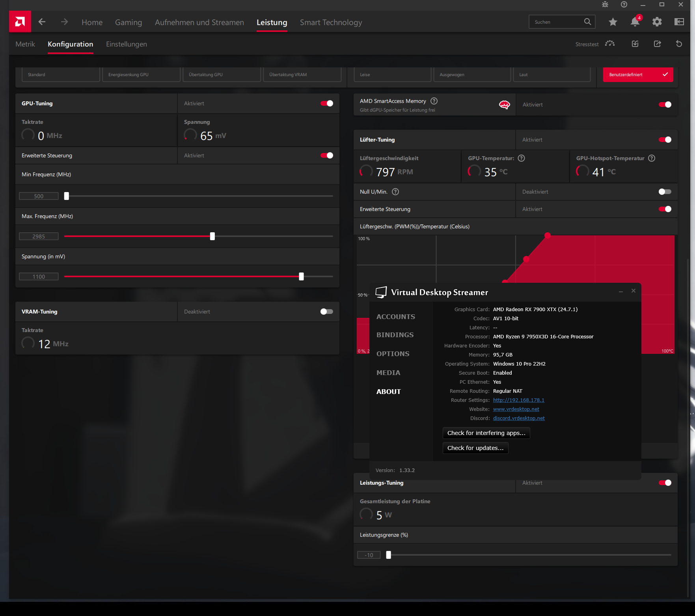Image resolution: width=695 pixels, height=616 pixels.
Task: Enable VRAM-Tuning switch
Action: pyautogui.click(x=327, y=312)
